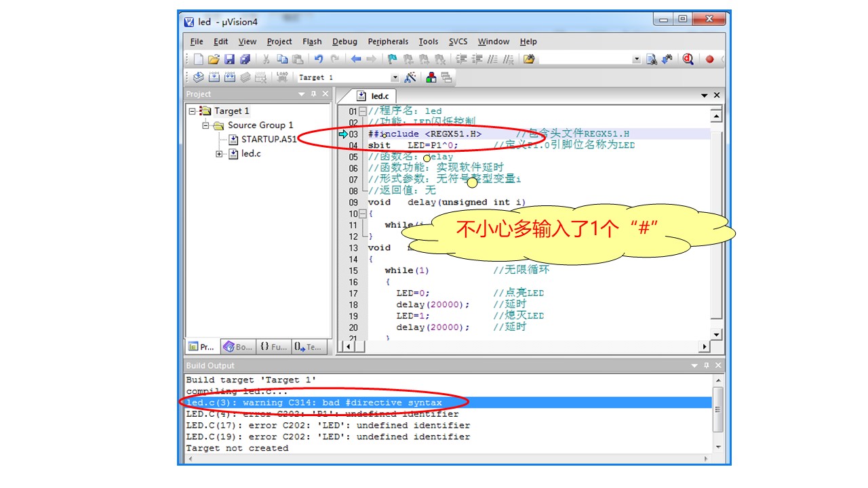Image resolution: width=868 pixels, height=488 pixels.
Task: Click the Undo arrow icon
Action: (318, 60)
